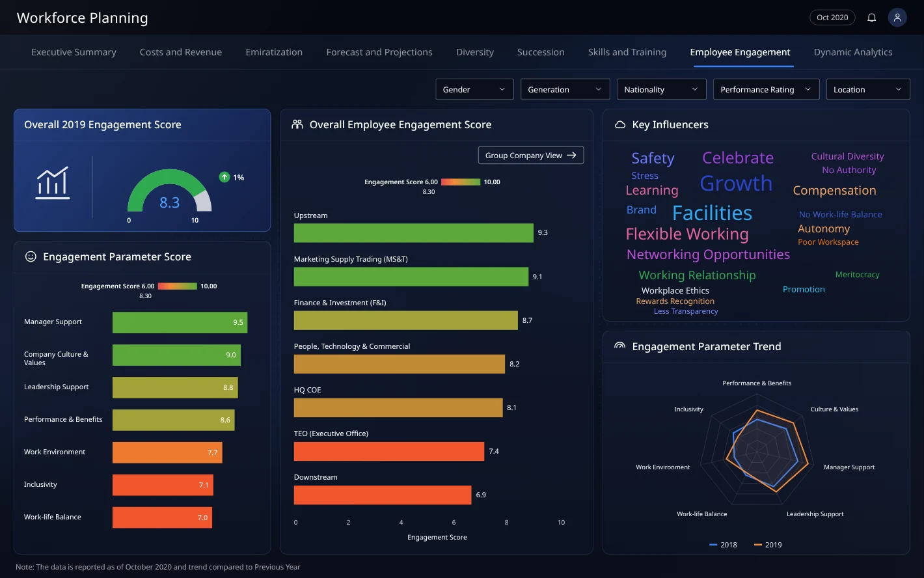Image resolution: width=924 pixels, height=578 pixels.
Task: Click the green up-arrow 1% indicator
Action: [x=232, y=177]
